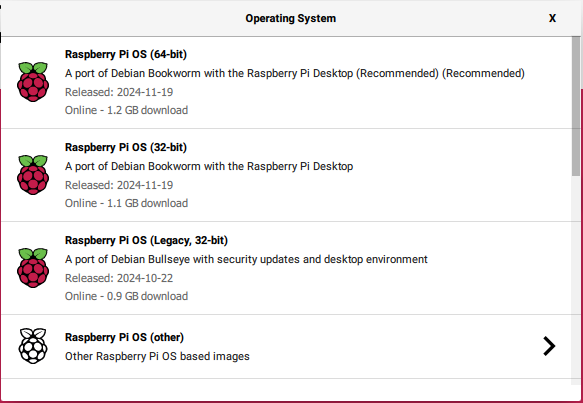Click the empty scrollbar track below the thumb

[576, 279]
